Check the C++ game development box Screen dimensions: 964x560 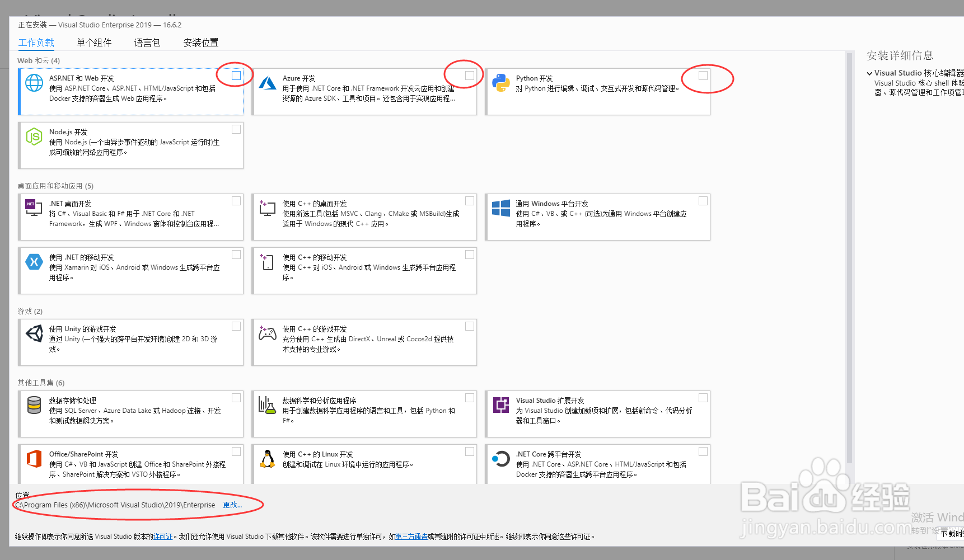(470, 326)
